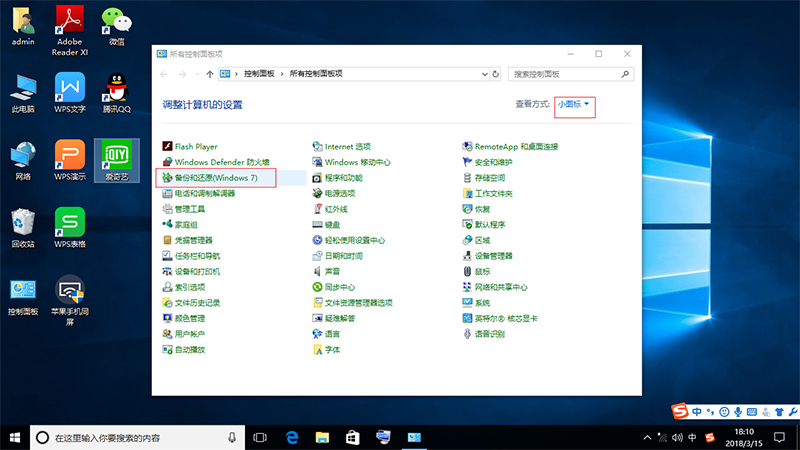Open 家庭组 item
Screen dimensions: 800x450
(x=180, y=224)
